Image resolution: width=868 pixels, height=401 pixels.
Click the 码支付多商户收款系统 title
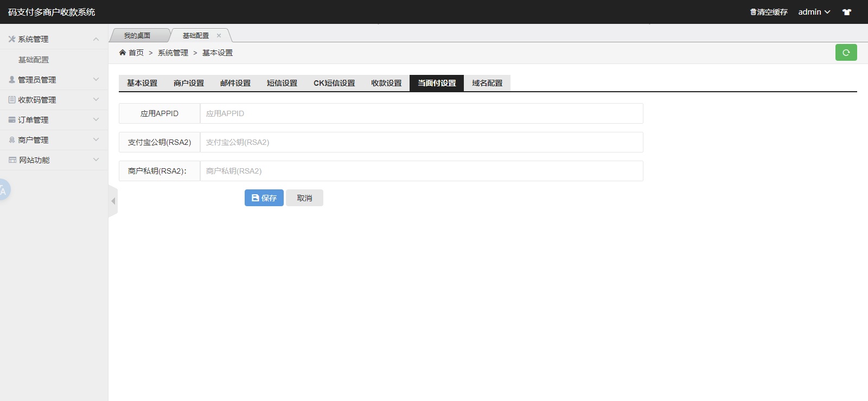52,12
